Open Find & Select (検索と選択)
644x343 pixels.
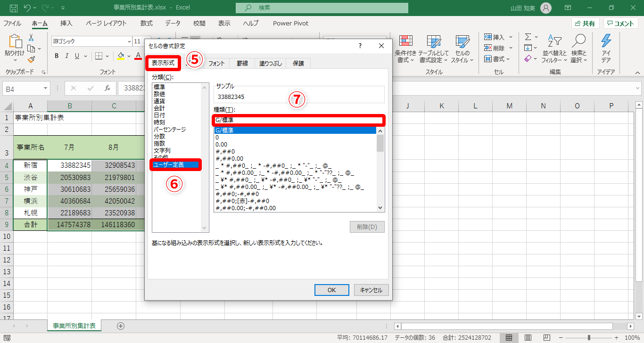click(x=578, y=49)
